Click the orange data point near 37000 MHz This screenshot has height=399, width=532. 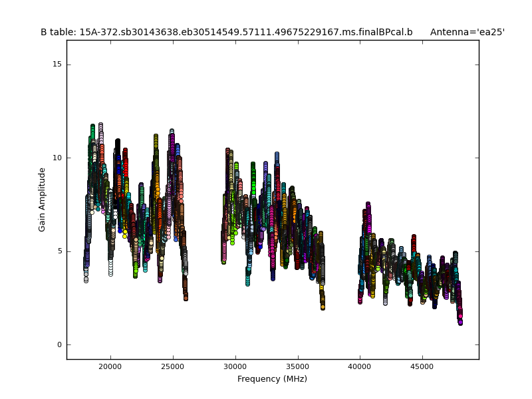coord(323,306)
